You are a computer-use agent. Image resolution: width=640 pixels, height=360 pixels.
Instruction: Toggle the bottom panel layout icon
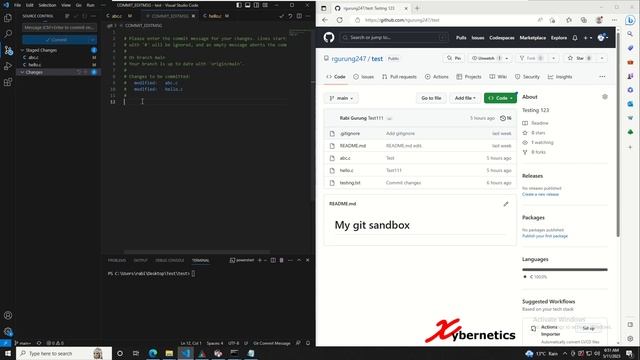247,5
